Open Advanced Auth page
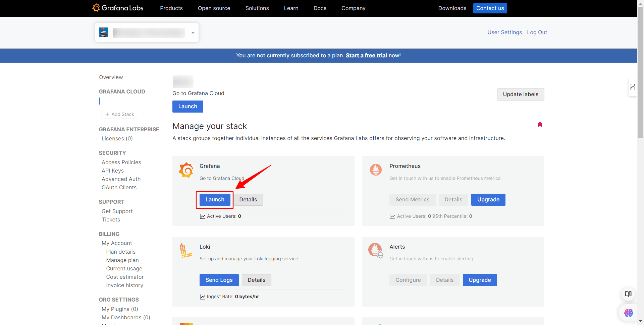The image size is (644, 325). coord(121,179)
